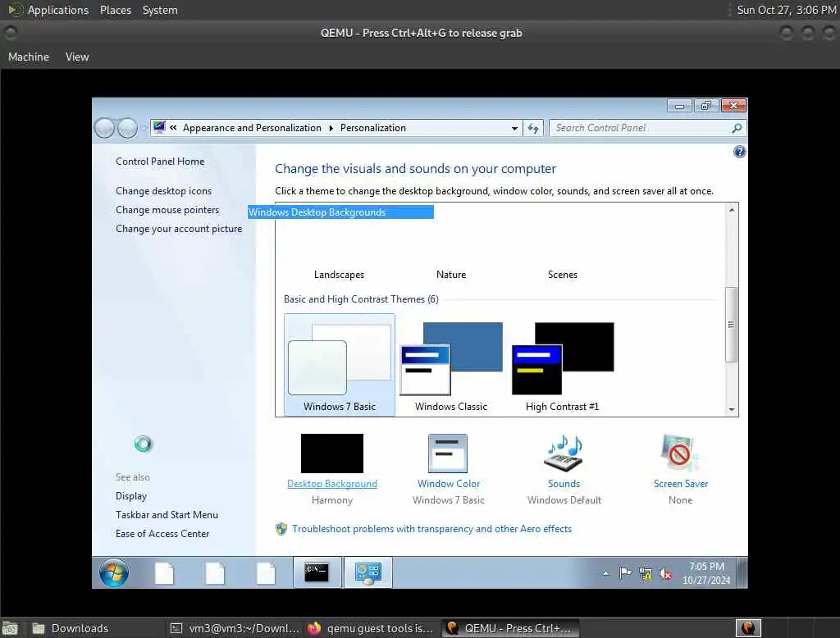Click the Basic and High Contrast Themes heading
Screen dimensions: 840x638
361,299
